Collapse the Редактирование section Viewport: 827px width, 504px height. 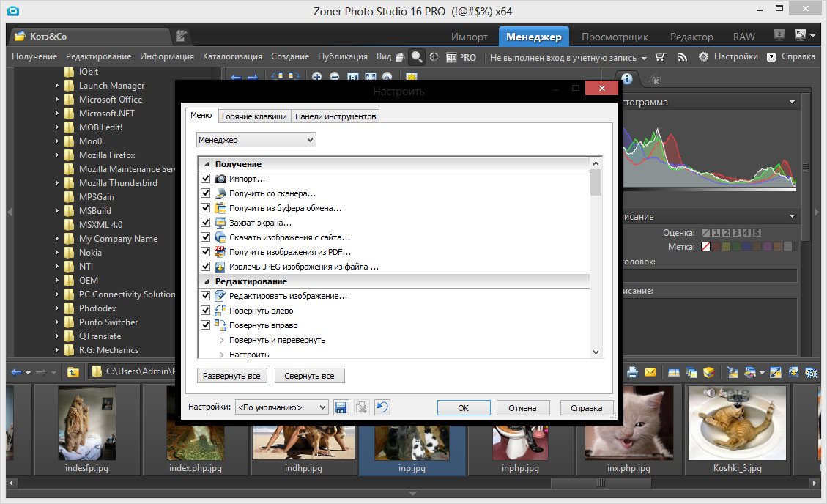tap(207, 281)
